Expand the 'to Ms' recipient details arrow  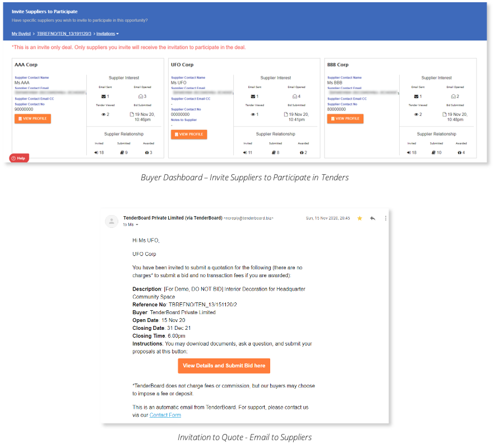137,225
